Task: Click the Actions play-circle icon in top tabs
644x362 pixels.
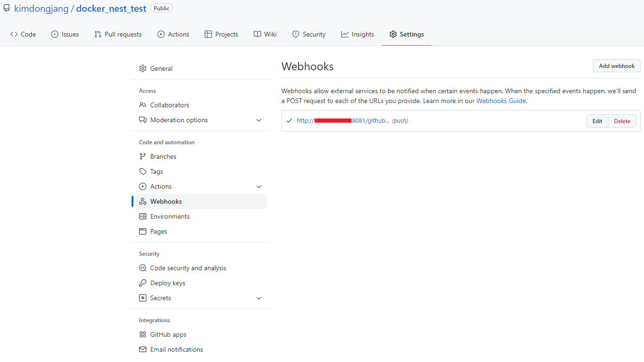Action: (x=161, y=34)
